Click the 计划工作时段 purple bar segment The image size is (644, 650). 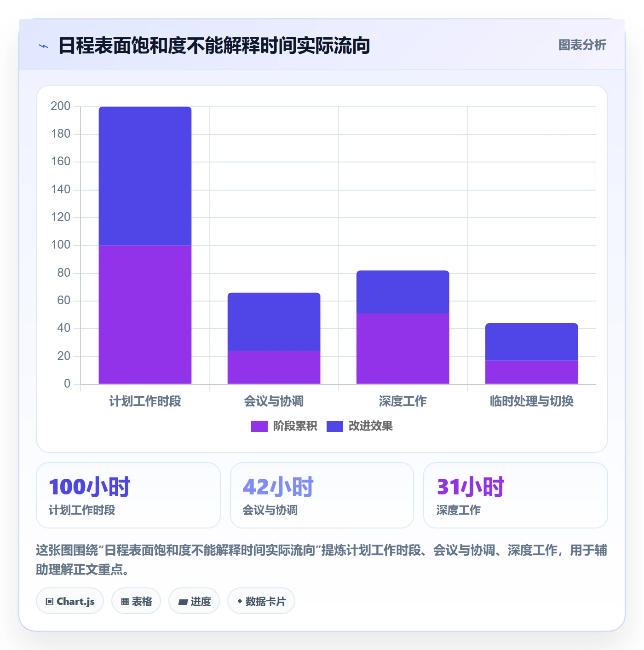coord(145,314)
